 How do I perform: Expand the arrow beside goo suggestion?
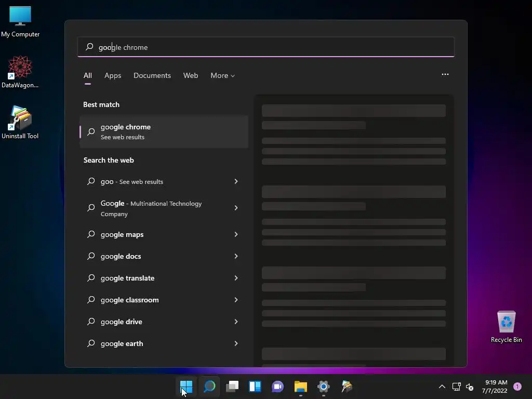(x=236, y=181)
